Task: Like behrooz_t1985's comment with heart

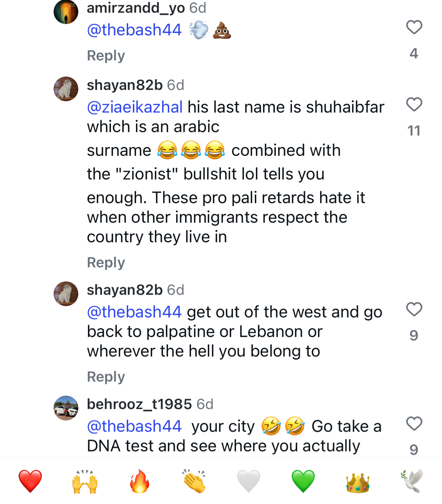Action: 414,423
